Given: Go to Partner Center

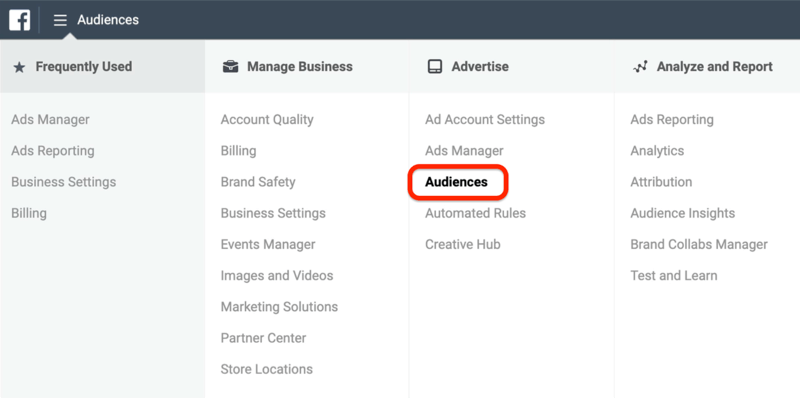Looking at the screenshot, I should pos(263,338).
